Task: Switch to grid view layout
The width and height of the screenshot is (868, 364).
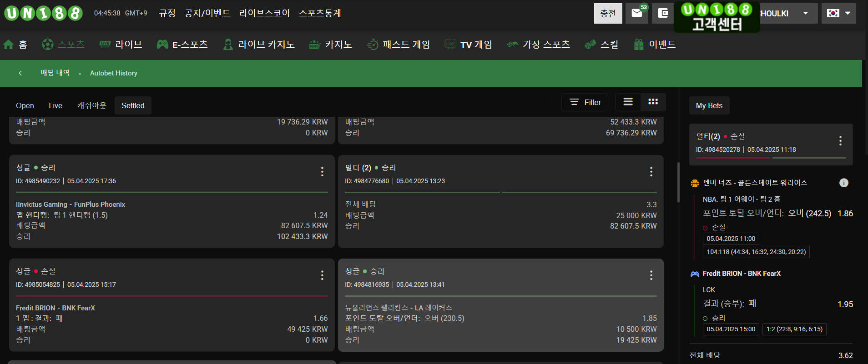Action: tap(653, 102)
